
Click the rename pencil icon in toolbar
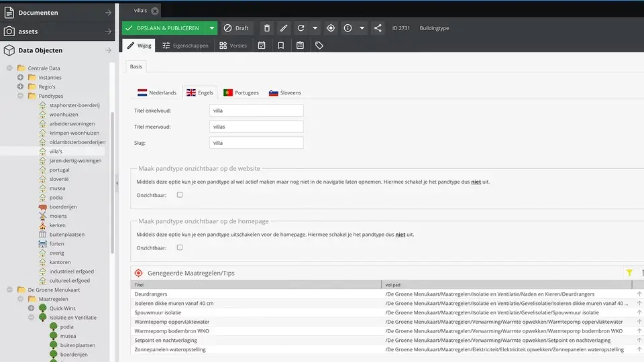[x=284, y=28]
